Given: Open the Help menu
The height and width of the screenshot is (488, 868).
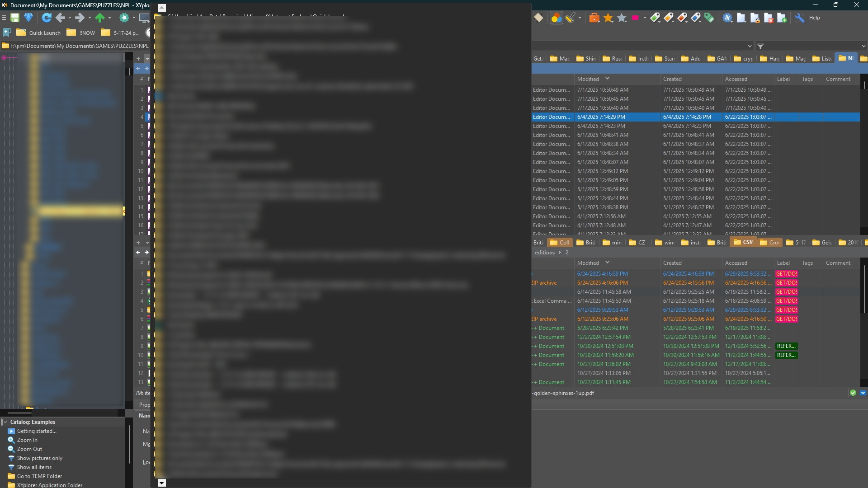Looking at the screenshot, I should coord(814,18).
